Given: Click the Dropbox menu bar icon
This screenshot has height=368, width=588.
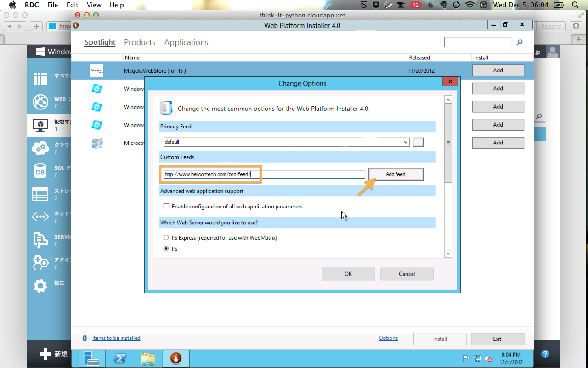Looking at the screenshot, I should [x=377, y=5].
